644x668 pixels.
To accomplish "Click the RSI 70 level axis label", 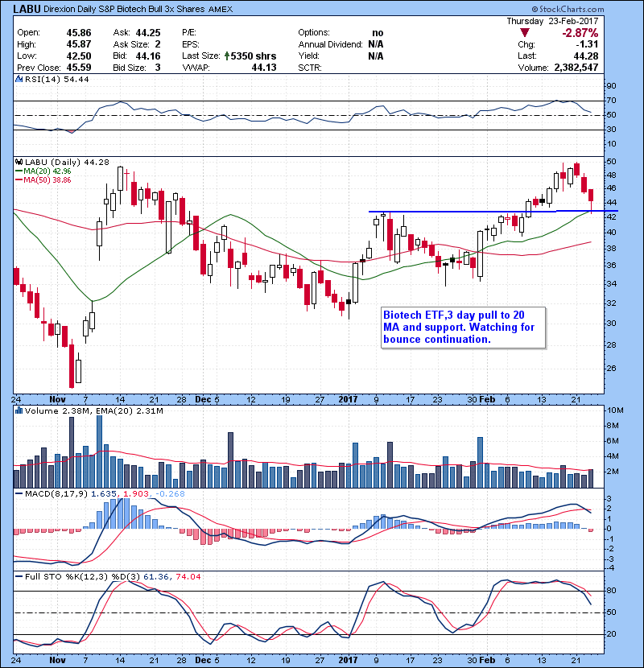I will (611, 101).
